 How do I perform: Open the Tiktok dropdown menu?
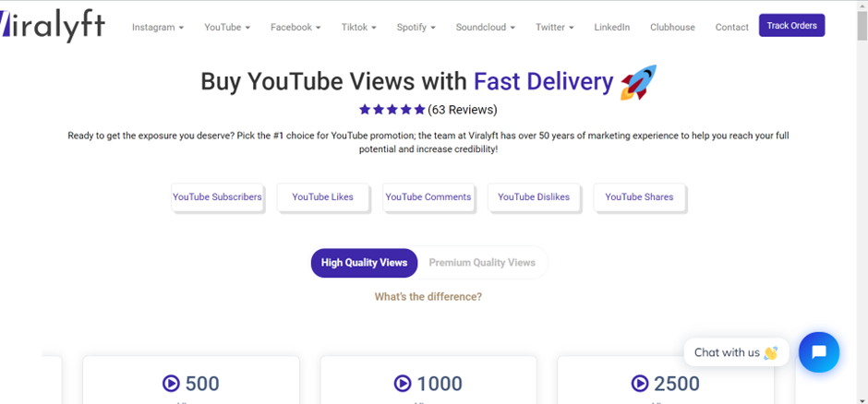coord(358,27)
